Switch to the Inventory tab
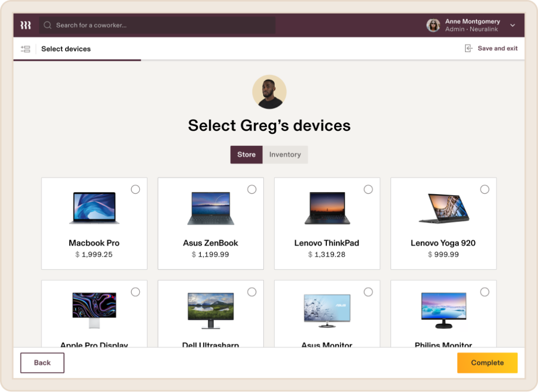The height and width of the screenshot is (392, 538). (x=285, y=154)
